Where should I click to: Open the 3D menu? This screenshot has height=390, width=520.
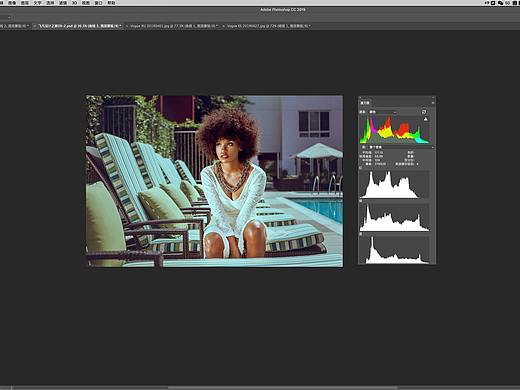[x=74, y=3]
